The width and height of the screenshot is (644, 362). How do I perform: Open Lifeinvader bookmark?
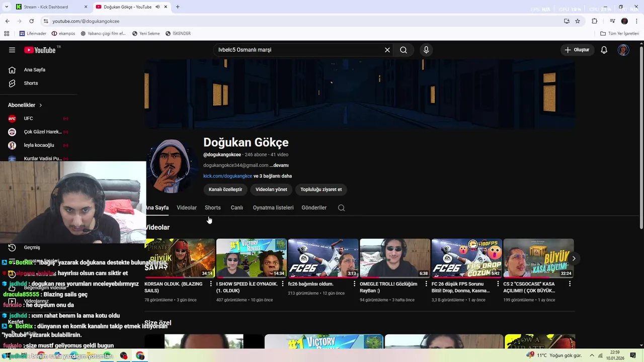pos(33,34)
